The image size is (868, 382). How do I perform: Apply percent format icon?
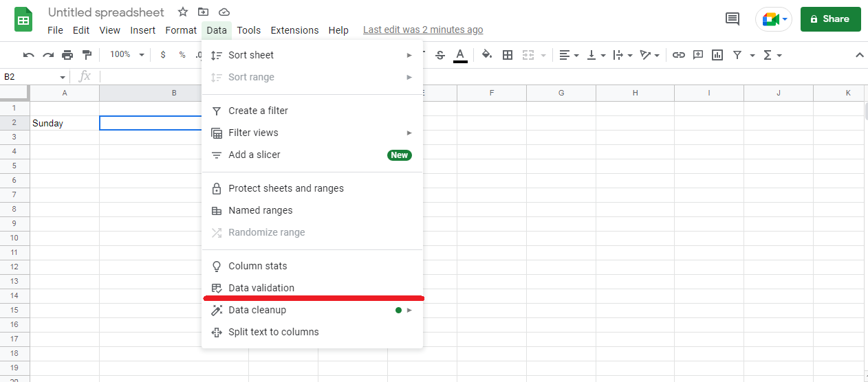click(182, 55)
